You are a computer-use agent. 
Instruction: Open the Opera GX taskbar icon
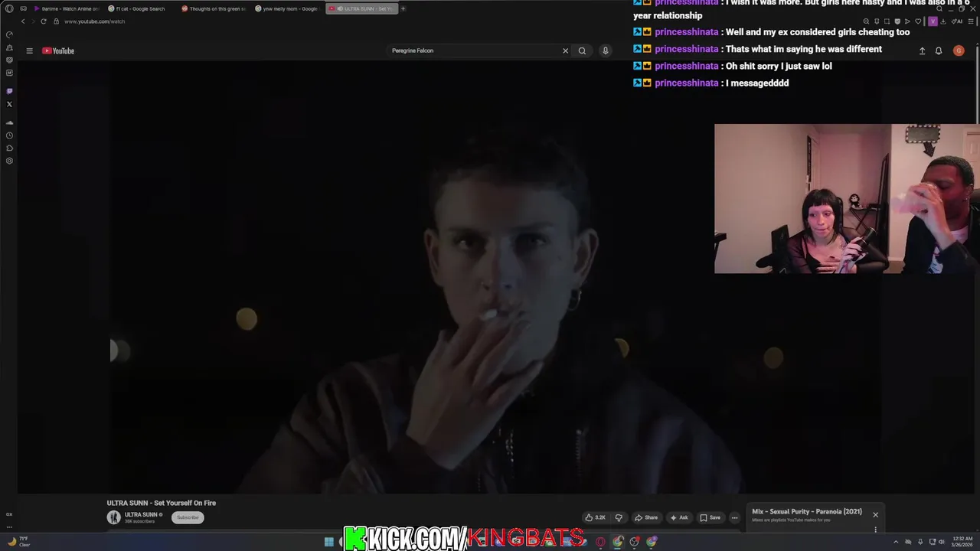600,542
